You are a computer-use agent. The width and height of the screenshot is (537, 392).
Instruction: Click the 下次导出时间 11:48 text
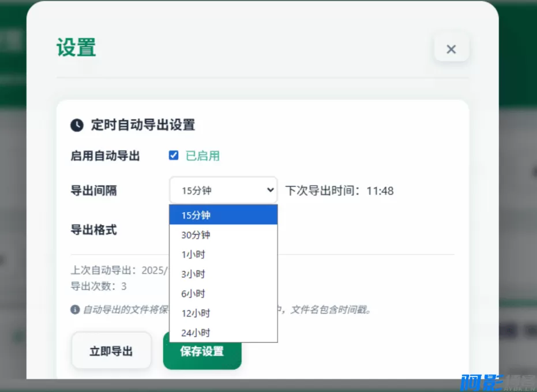(339, 190)
